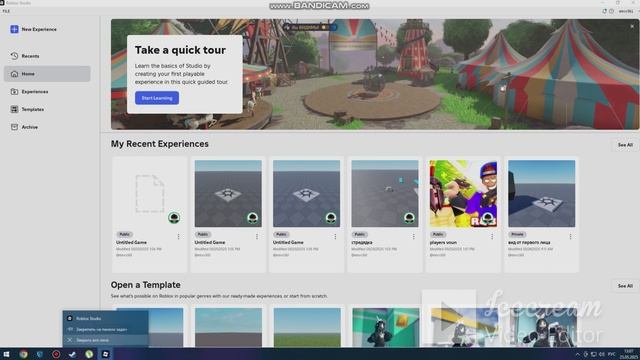The height and width of the screenshot is (360, 640).
Task: Click Public badge on players voun card
Action: point(438,234)
